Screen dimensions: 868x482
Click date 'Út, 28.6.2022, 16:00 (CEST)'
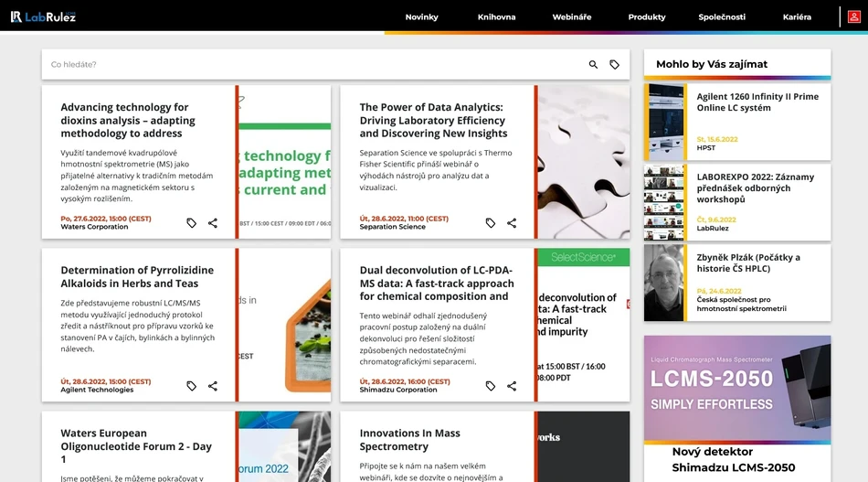405,381
